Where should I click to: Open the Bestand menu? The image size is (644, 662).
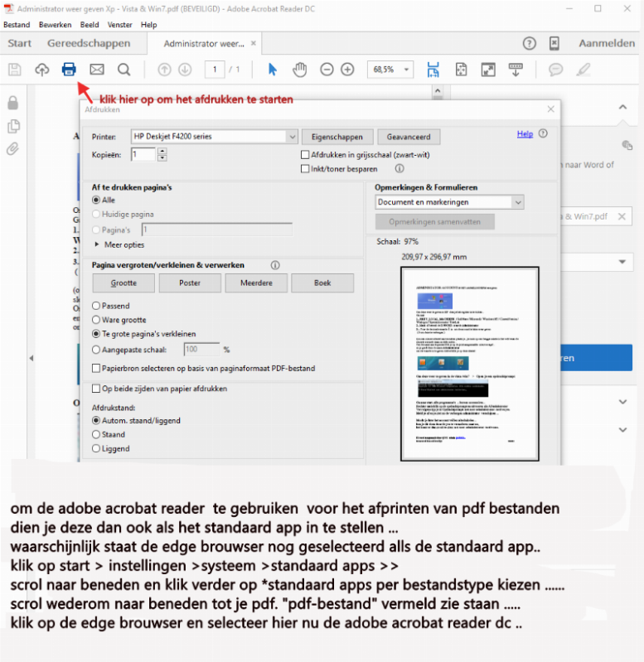tap(17, 25)
